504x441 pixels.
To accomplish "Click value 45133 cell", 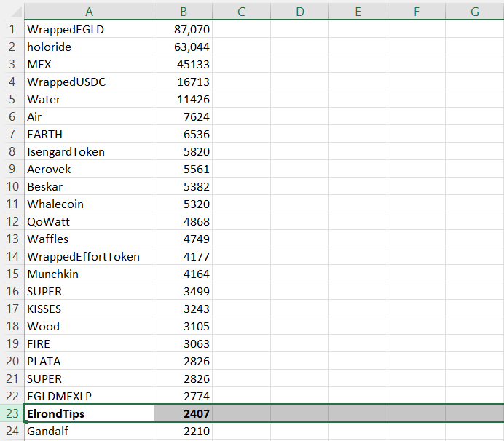I will [x=184, y=64].
